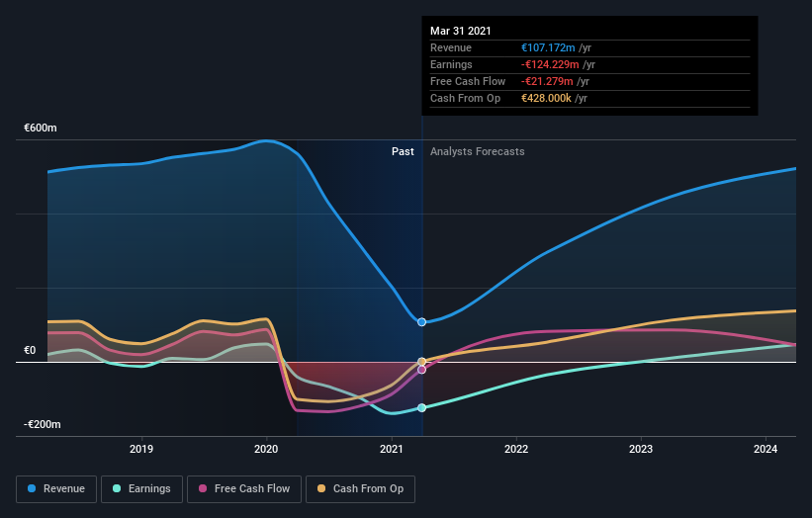Click the teal Earnings data point marker
Viewport: 812px width, 518px height.
pos(421,407)
